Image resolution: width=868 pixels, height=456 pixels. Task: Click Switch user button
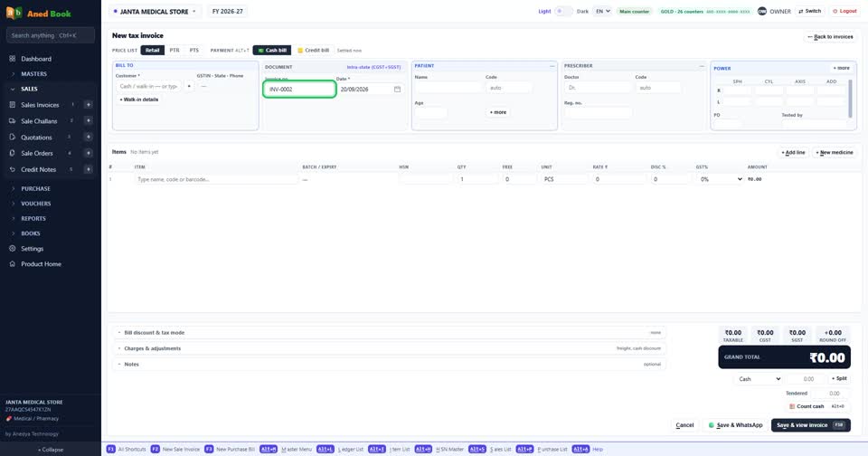coord(810,11)
